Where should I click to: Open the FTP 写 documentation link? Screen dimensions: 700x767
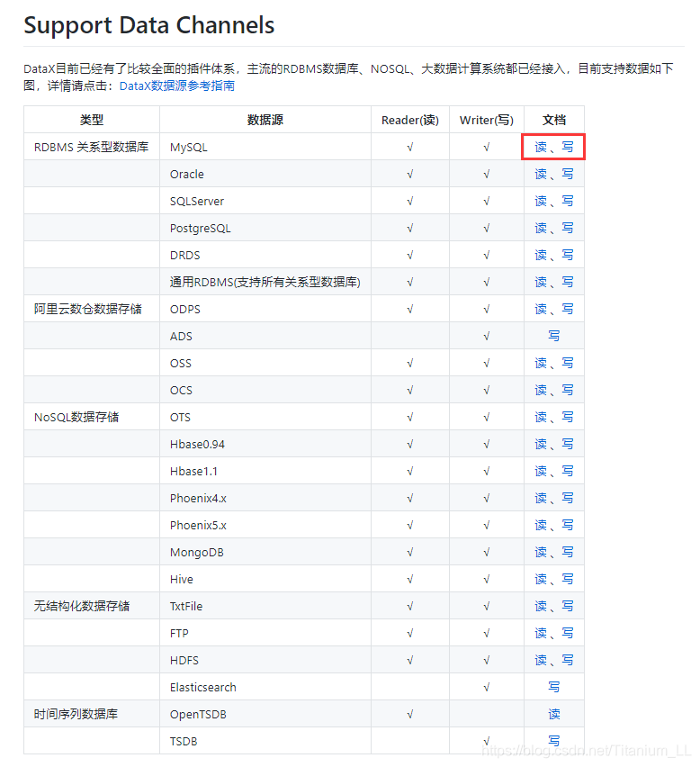567,633
